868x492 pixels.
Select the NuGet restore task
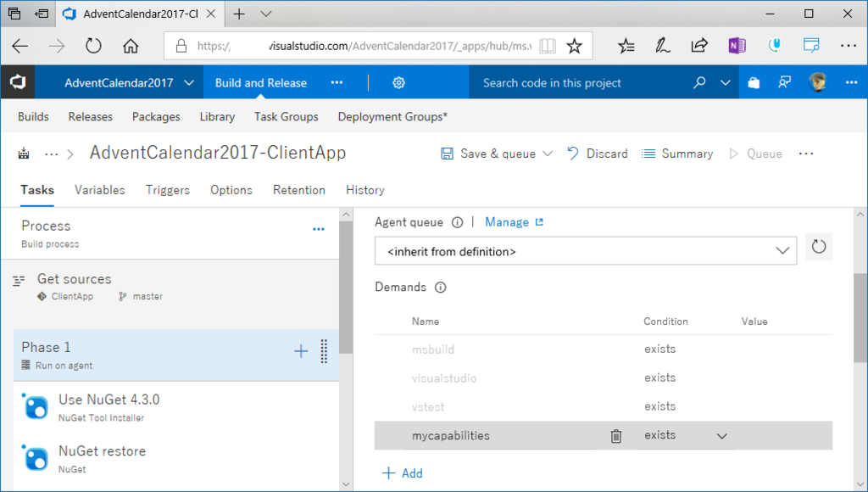pyautogui.click(x=176, y=459)
